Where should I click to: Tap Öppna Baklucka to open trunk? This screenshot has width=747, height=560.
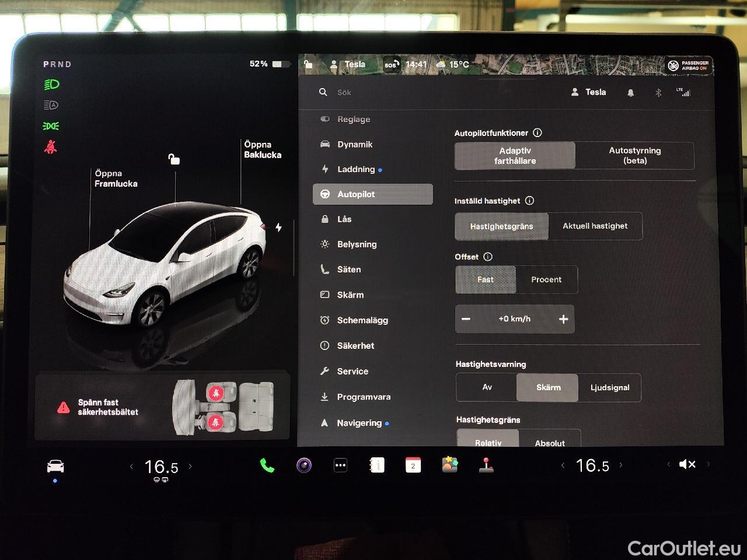coord(263,150)
